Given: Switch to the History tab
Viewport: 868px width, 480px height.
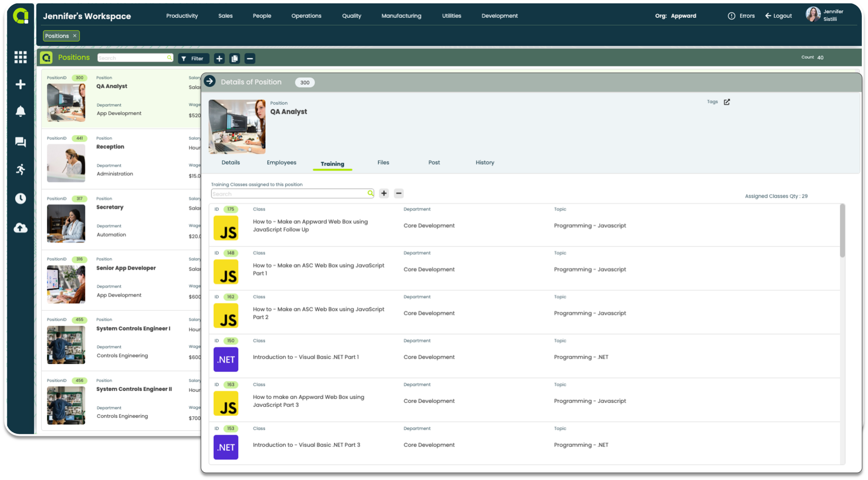Looking at the screenshot, I should click(485, 162).
